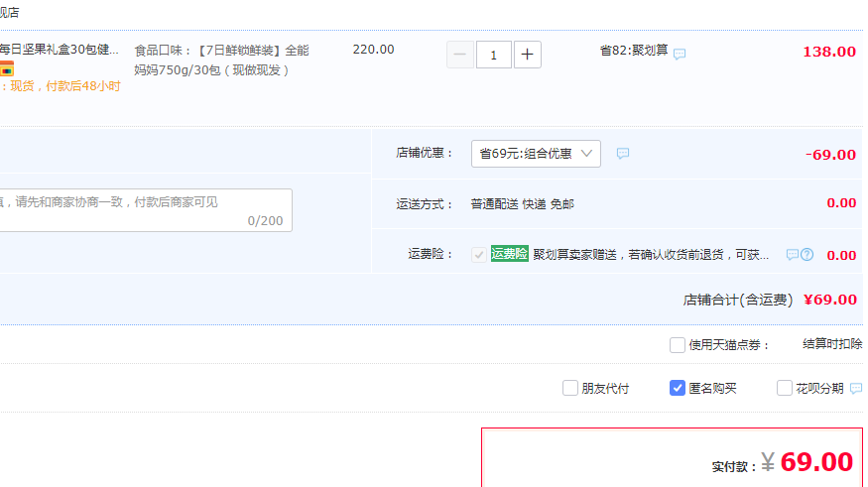Open the 每日坚果礼盒30包 product link

pyautogui.click(x=60, y=50)
